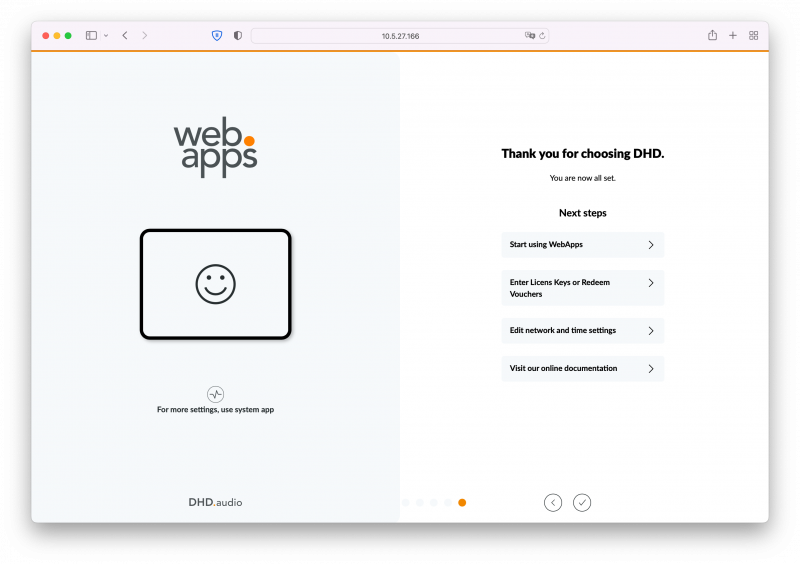This screenshot has width=800, height=564.
Task: Go back with the wizard's circled arrow
Action: (x=553, y=503)
